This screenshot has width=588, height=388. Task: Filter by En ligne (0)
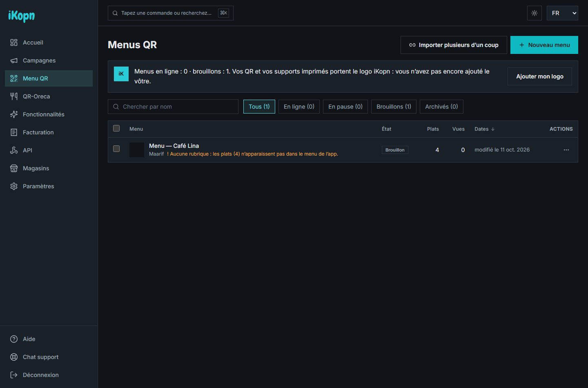click(299, 107)
